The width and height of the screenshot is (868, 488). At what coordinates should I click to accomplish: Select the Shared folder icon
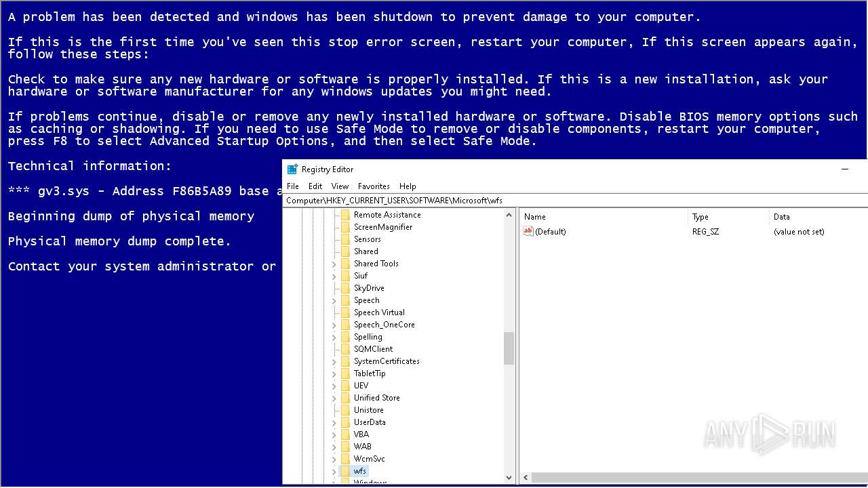click(x=345, y=251)
